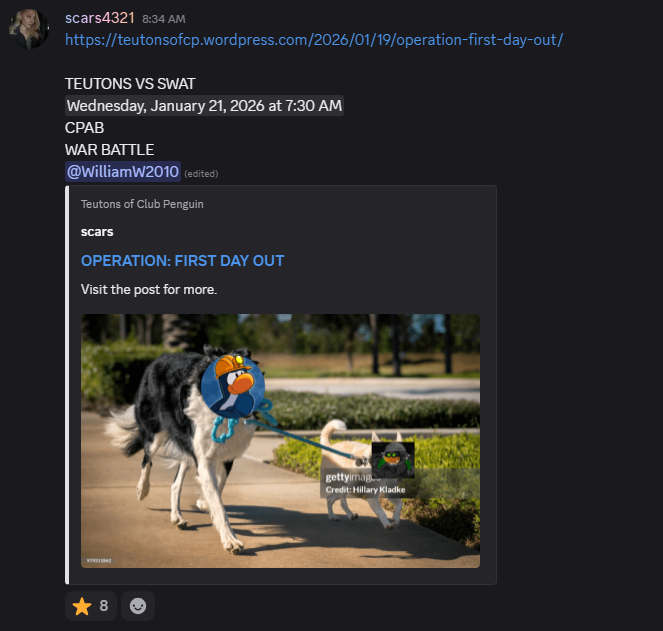The image size is (663, 631).
Task: Open the dog walking embed image
Action: point(280,441)
